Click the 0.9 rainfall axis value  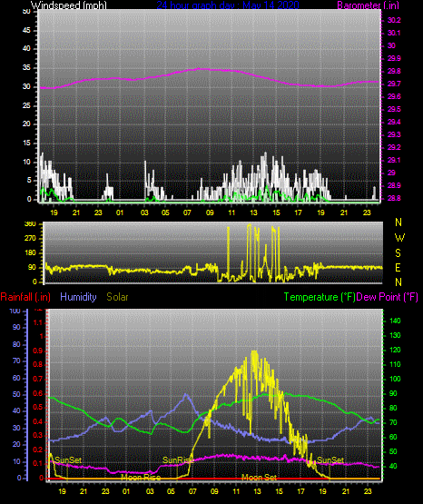pyautogui.click(x=38, y=351)
